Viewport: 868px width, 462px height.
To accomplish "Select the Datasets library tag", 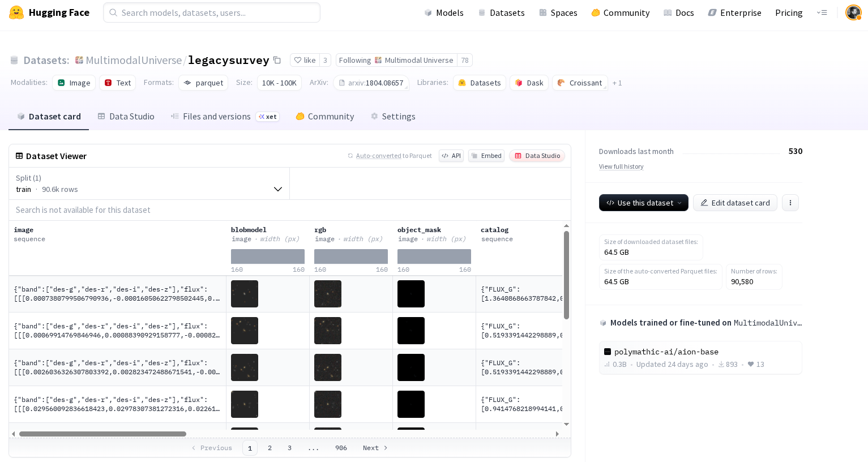I will point(480,83).
